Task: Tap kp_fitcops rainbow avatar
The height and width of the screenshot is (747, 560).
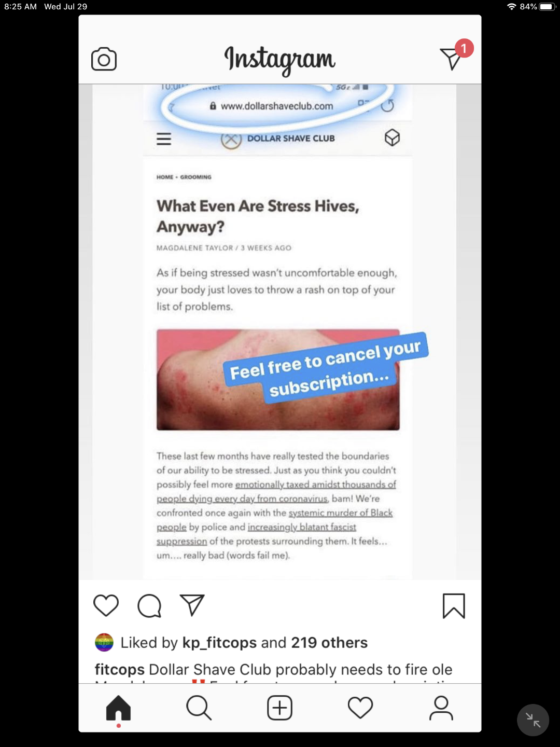Action: [104, 642]
